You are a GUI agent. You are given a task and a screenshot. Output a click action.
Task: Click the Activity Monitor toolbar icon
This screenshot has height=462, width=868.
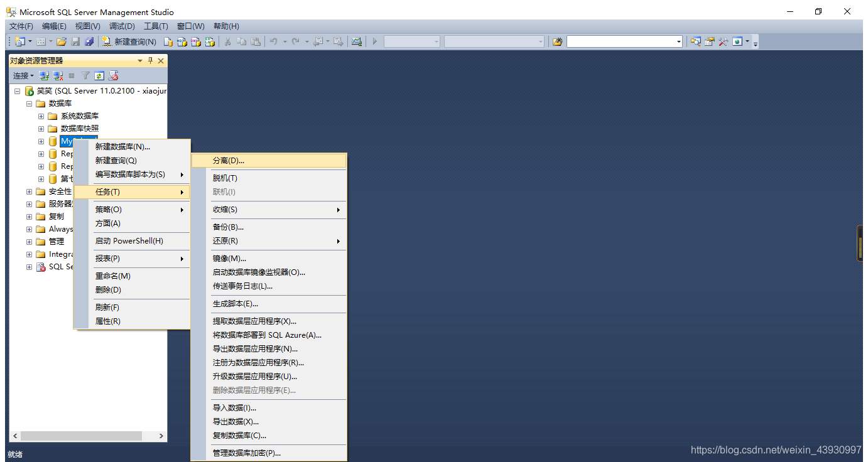coord(357,41)
